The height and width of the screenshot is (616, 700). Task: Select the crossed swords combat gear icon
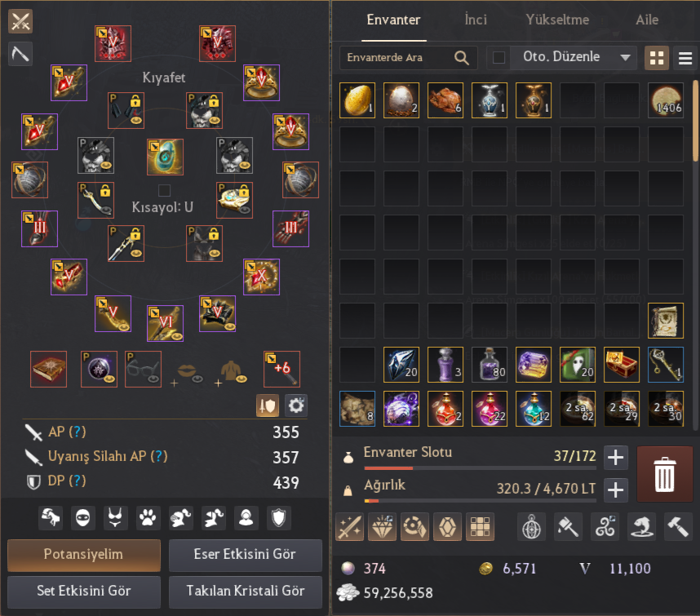[20, 21]
